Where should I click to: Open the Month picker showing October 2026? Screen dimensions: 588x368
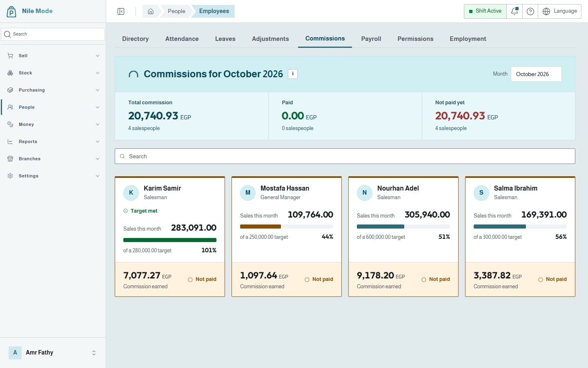tap(536, 74)
